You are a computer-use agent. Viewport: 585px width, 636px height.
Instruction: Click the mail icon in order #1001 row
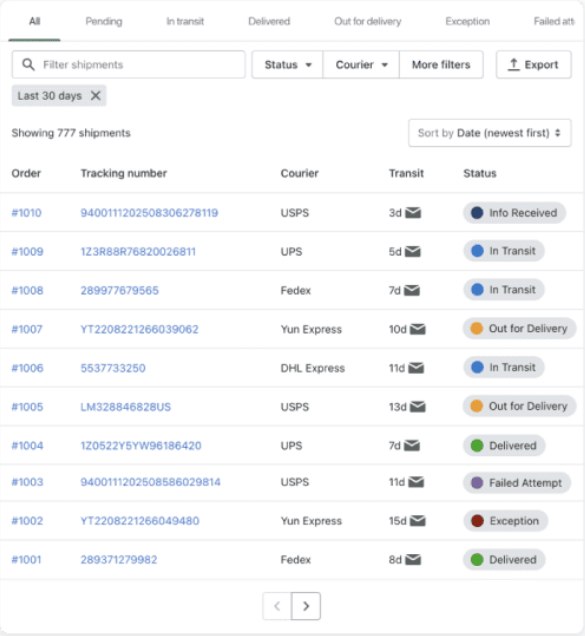pyautogui.click(x=413, y=559)
